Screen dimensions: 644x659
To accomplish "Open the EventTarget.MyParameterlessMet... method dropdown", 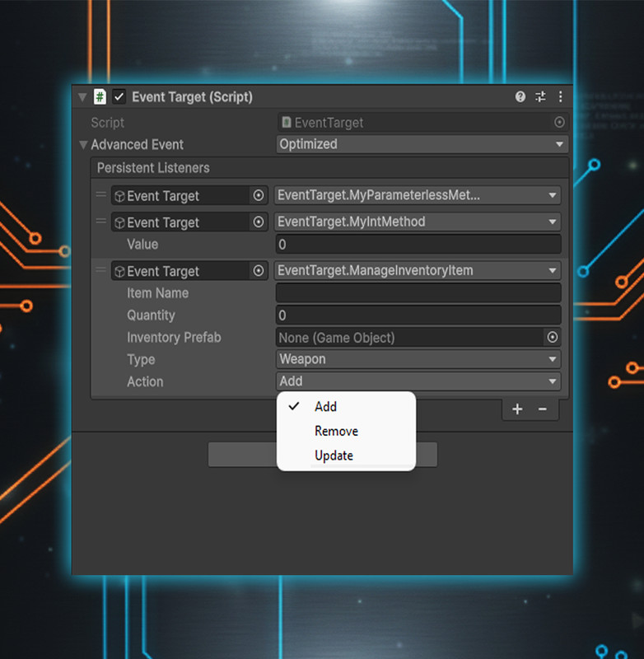I will pyautogui.click(x=418, y=195).
